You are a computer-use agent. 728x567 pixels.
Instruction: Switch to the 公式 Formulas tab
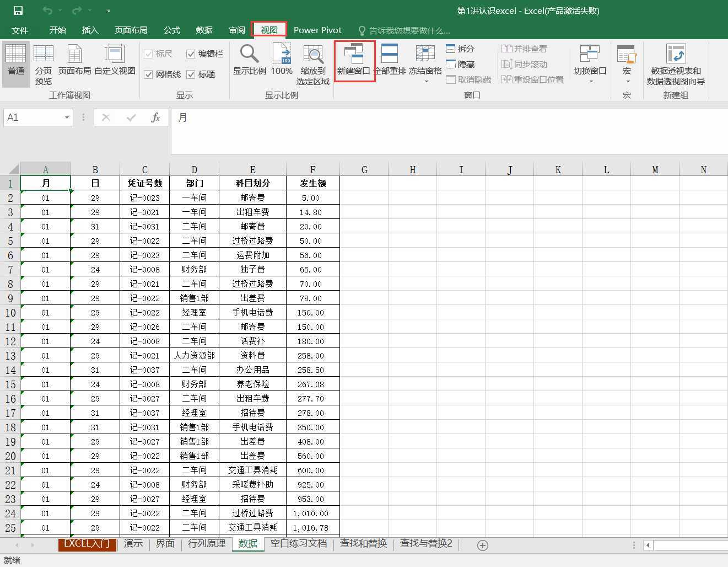click(x=172, y=30)
